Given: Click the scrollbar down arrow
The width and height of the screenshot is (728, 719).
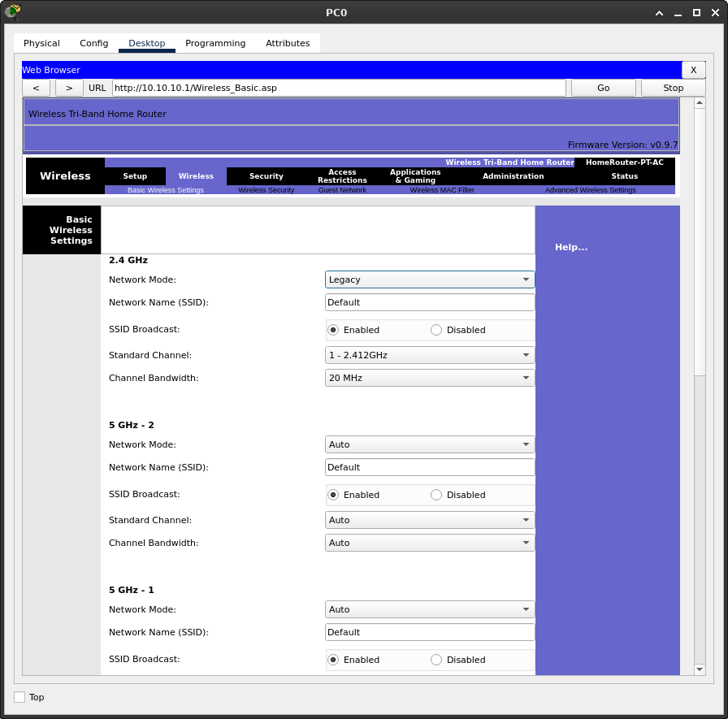Looking at the screenshot, I should (x=700, y=669).
